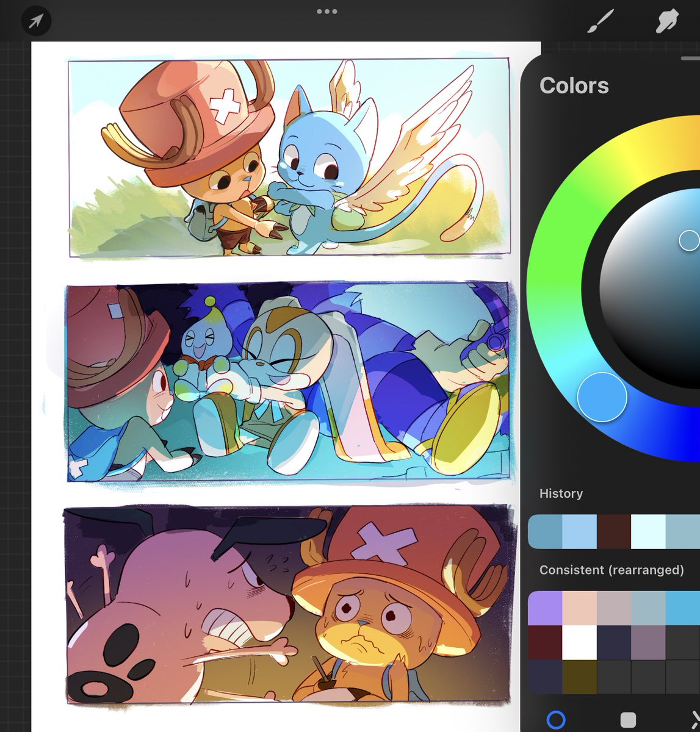700x732 pixels.
Task: Choose the olive palette swatch
Action: 579,676
